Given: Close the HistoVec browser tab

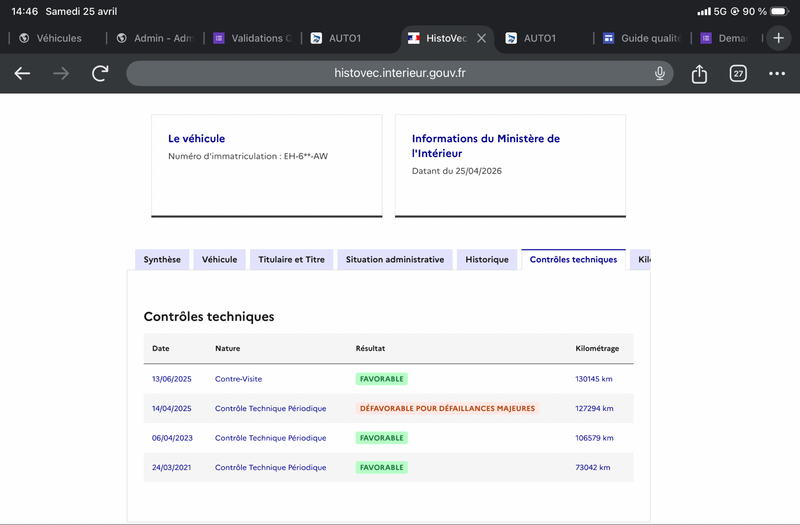Looking at the screenshot, I should click(481, 38).
